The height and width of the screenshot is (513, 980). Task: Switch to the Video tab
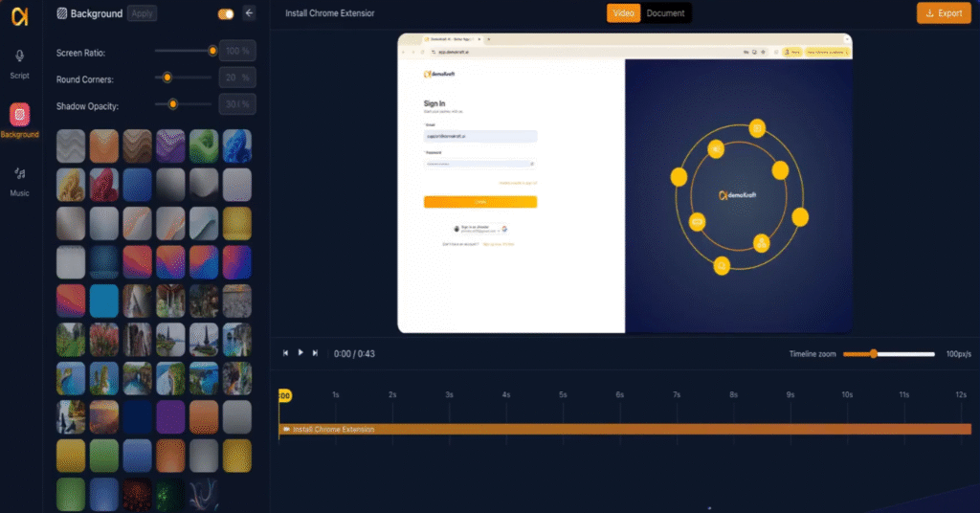pos(623,13)
